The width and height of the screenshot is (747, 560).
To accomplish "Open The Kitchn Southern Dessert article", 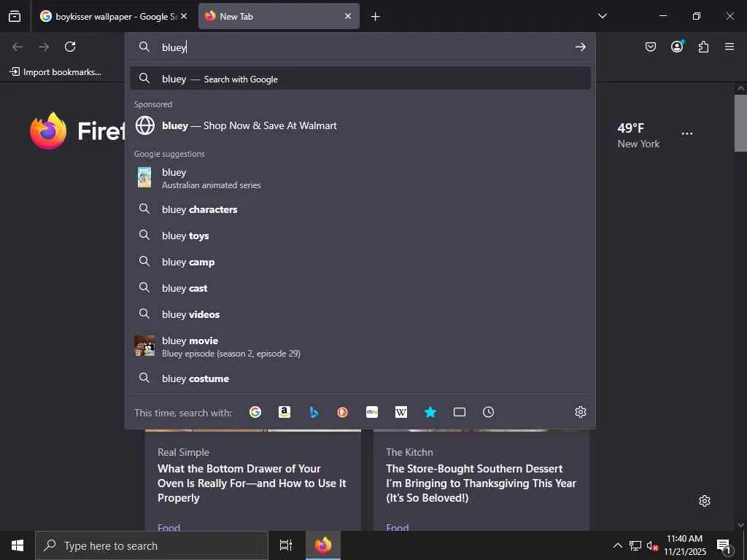I will click(x=481, y=483).
